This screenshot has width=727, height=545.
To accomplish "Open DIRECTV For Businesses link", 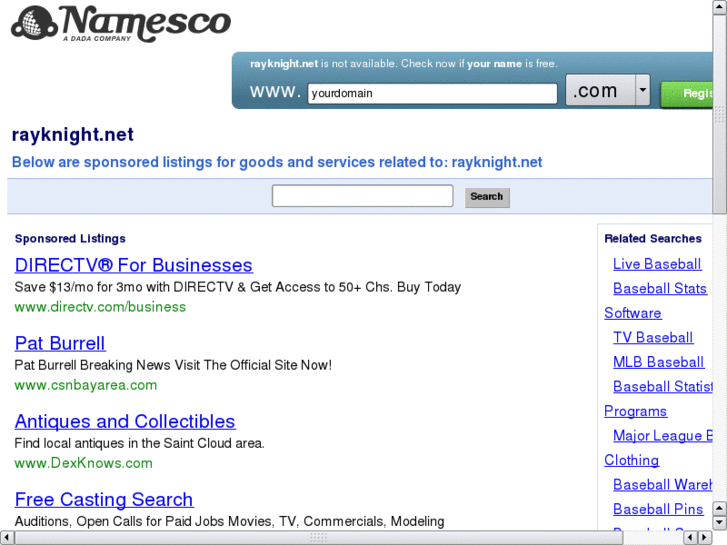I will pyautogui.click(x=134, y=265).
